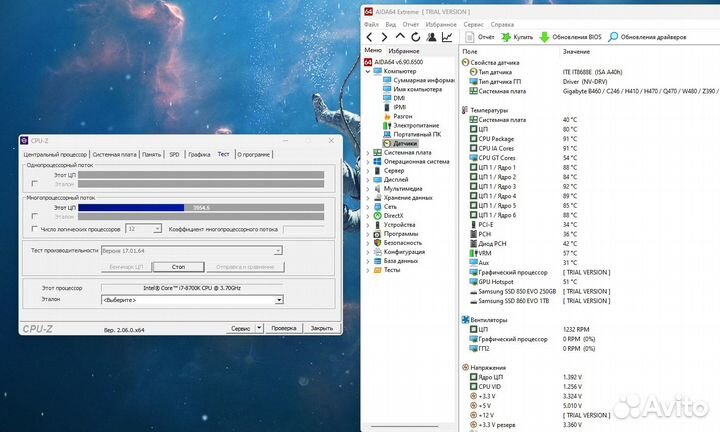Select Программы in the AIDA64 tree
The height and width of the screenshot is (432, 720).
[401, 234]
